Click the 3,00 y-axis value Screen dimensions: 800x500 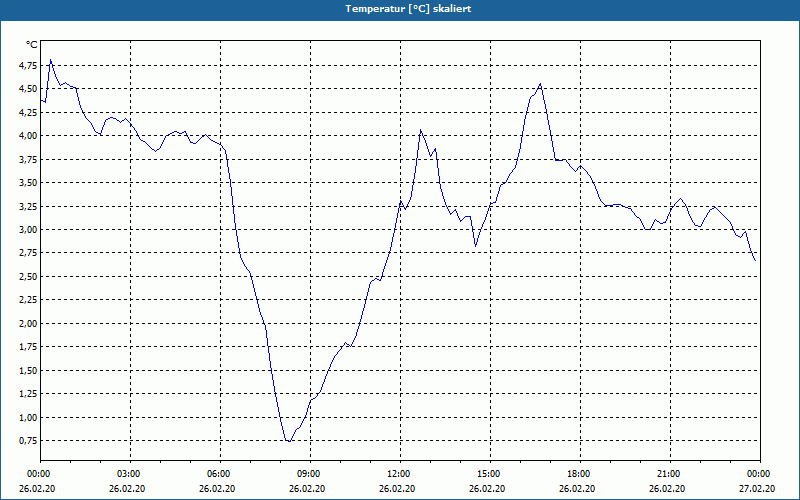click(29, 230)
